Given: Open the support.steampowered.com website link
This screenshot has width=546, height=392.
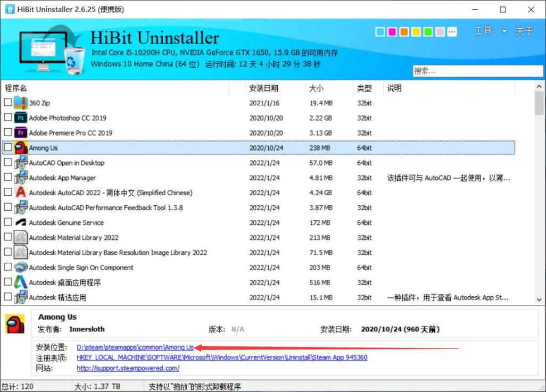Looking at the screenshot, I should pyautogui.click(x=128, y=368).
